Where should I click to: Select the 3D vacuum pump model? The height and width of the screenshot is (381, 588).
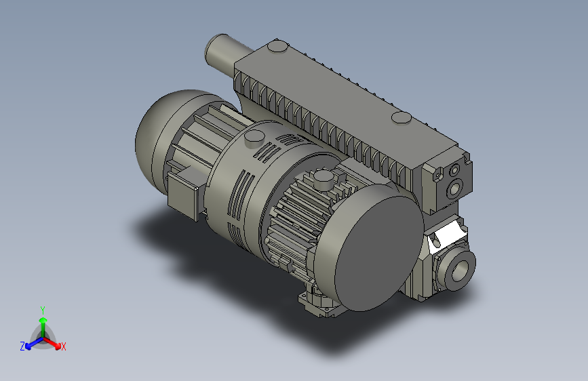click(x=306, y=176)
